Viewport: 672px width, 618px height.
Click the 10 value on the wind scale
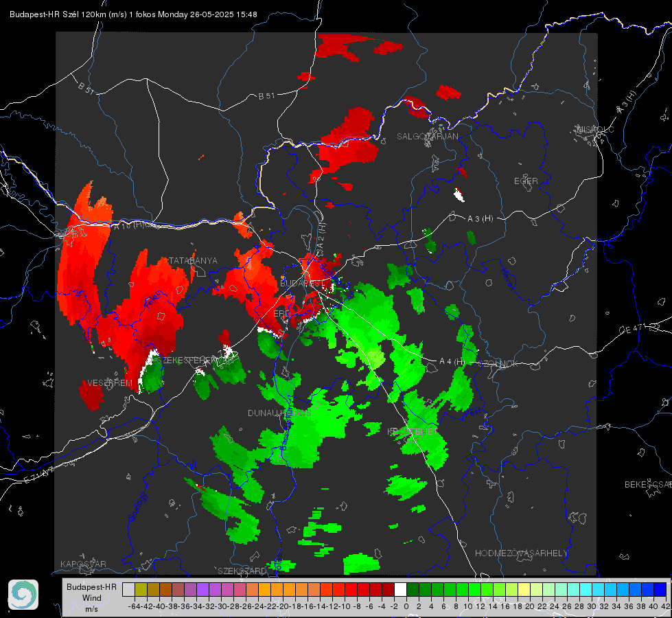pos(468,606)
